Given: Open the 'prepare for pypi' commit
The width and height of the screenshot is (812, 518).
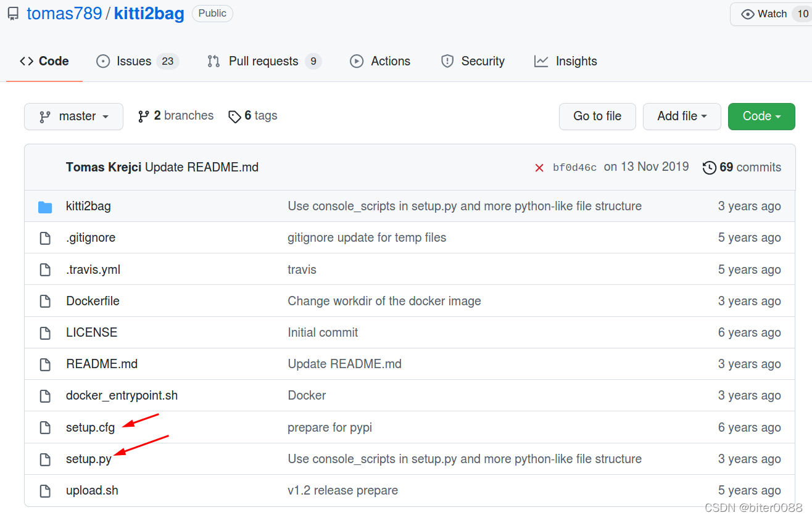Looking at the screenshot, I should click(329, 427).
